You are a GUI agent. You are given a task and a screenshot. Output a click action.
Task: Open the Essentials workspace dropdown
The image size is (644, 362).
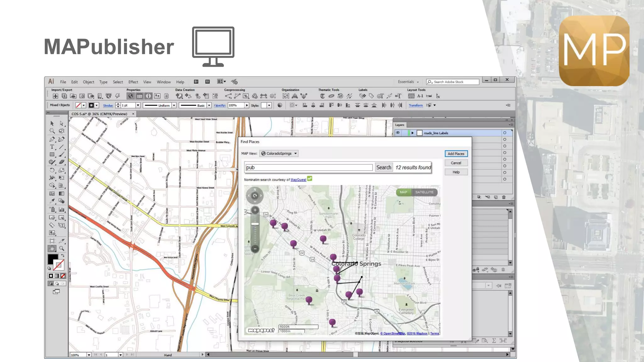(x=408, y=82)
